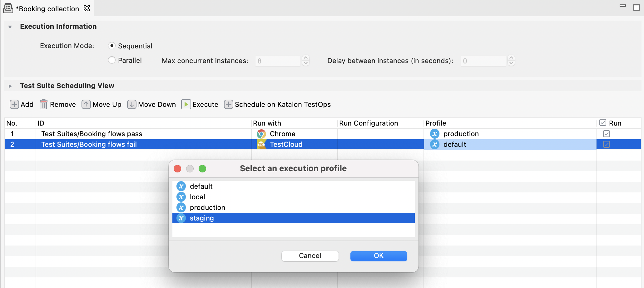Screen dimensions: 644x288
Task: Click the Execute play icon
Action: click(x=186, y=104)
